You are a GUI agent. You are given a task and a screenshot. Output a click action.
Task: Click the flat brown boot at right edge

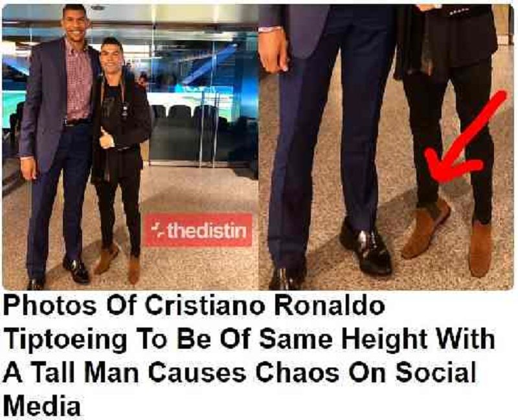pos(480,250)
